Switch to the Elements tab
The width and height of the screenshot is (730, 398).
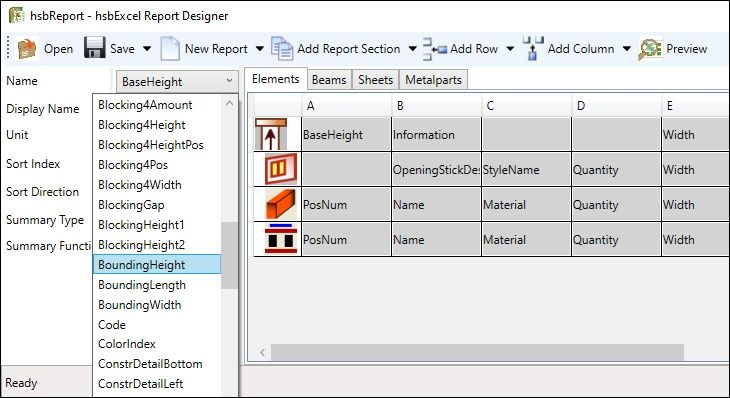point(276,79)
